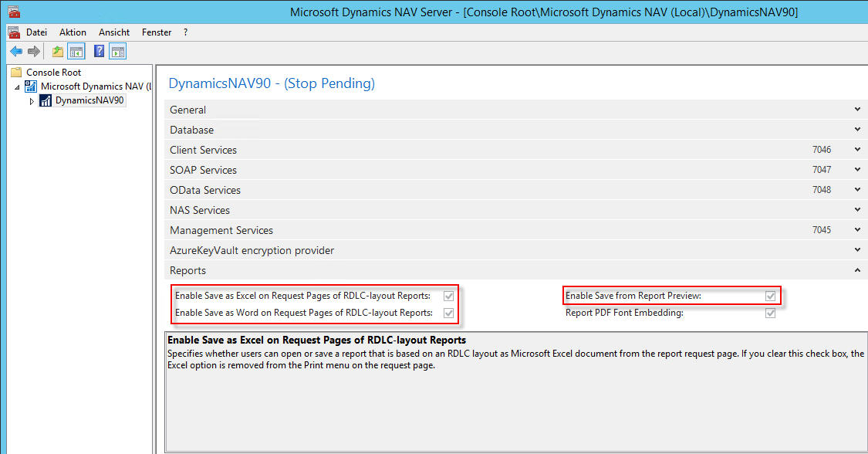Click the description paragraph in help pane

tap(515, 359)
